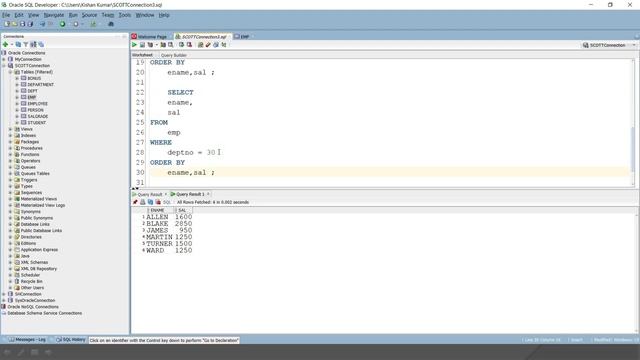Click the Undo icon in the main toolbar
This screenshot has width=640, height=360.
point(42,24)
